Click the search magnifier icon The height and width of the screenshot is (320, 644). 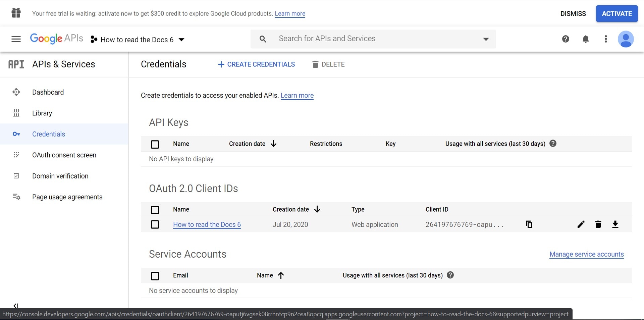coord(263,39)
